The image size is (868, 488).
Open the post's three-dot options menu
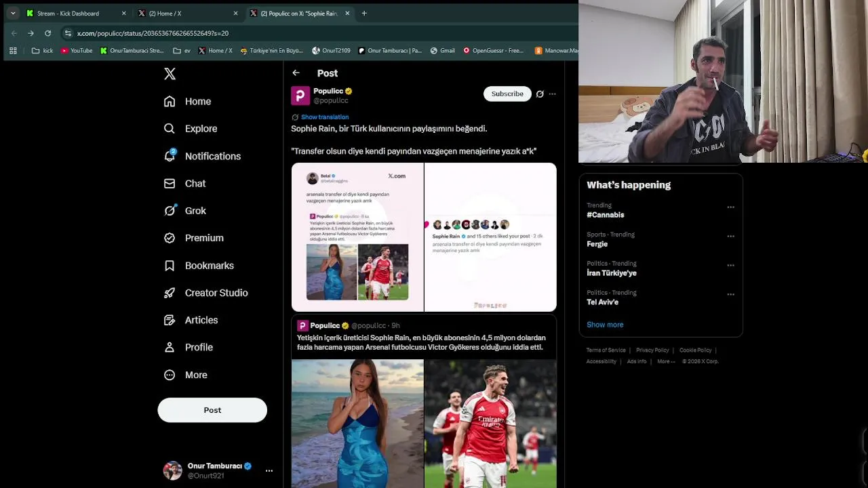point(553,94)
